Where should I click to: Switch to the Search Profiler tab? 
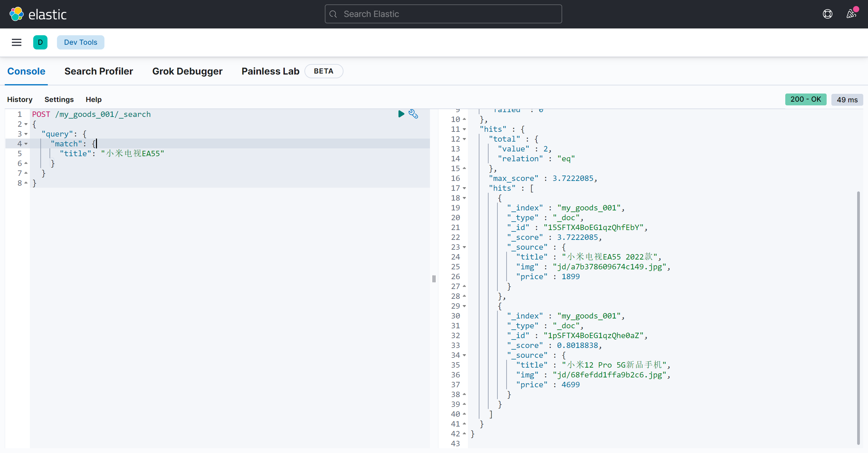99,71
